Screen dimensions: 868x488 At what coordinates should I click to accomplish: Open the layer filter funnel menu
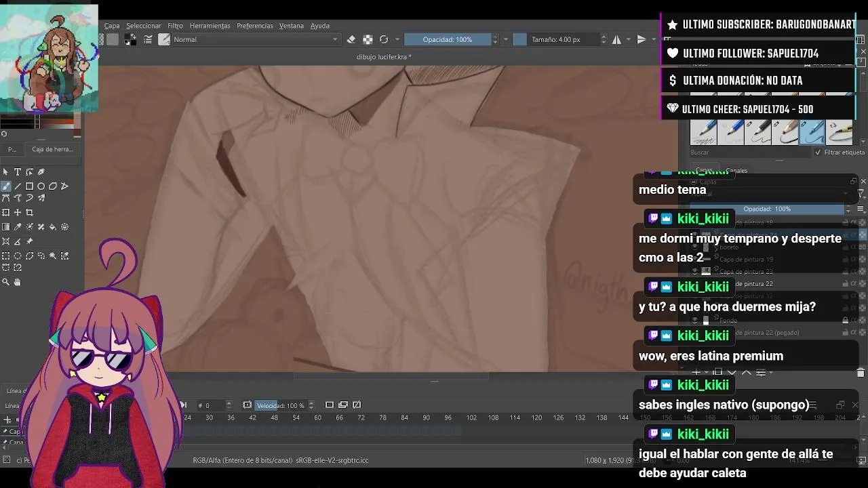pos(861,195)
